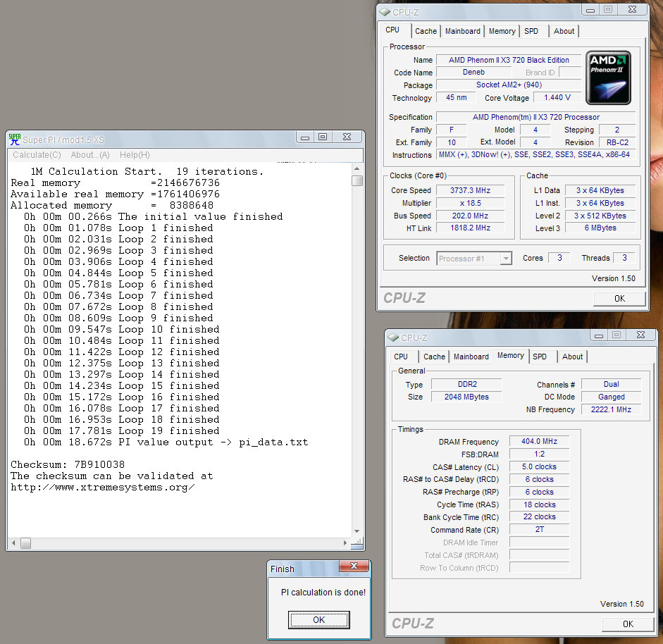Click the xtremesystems.org URL text

(x=103, y=487)
